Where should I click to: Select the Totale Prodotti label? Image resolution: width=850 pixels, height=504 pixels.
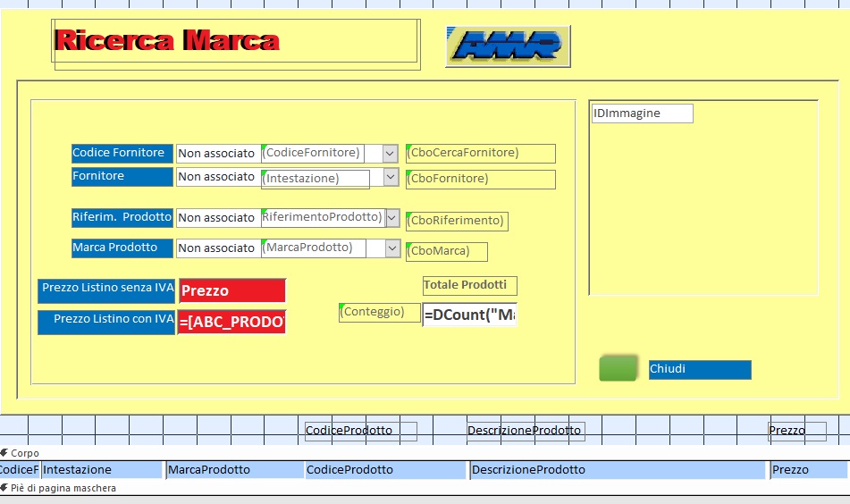469,285
